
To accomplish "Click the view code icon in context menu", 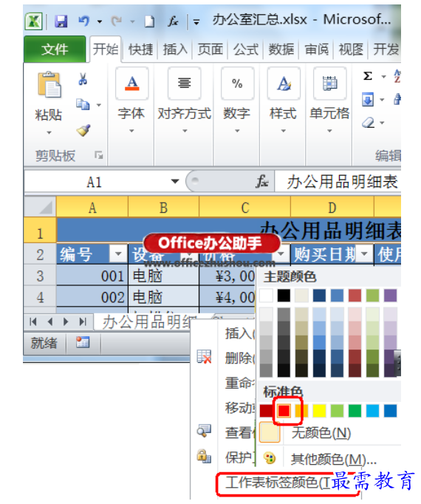I will [204, 431].
